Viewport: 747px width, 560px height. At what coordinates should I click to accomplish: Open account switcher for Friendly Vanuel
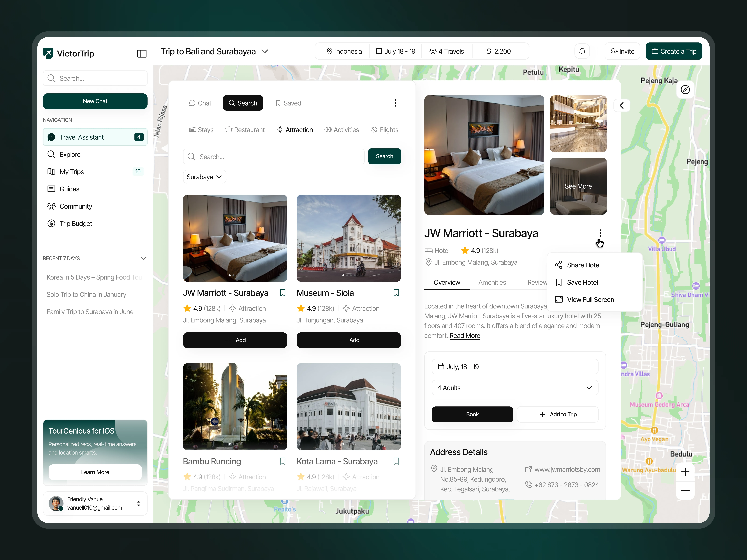click(x=138, y=504)
